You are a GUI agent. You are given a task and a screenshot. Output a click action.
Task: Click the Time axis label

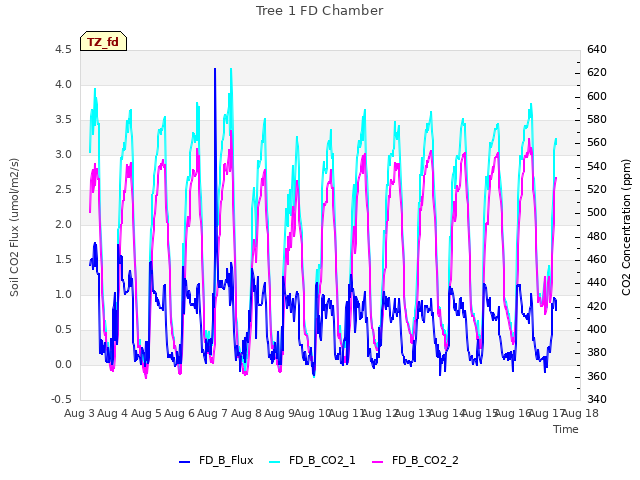[566, 429]
